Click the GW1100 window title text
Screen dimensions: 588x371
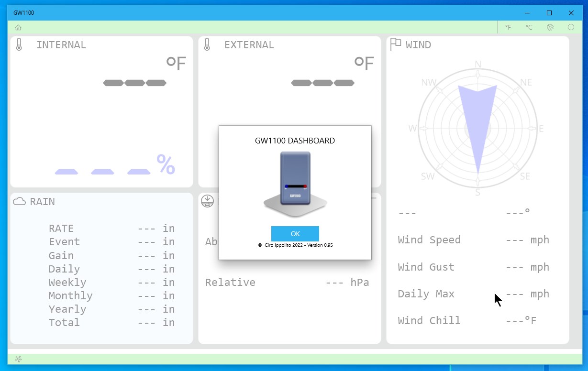pos(24,13)
